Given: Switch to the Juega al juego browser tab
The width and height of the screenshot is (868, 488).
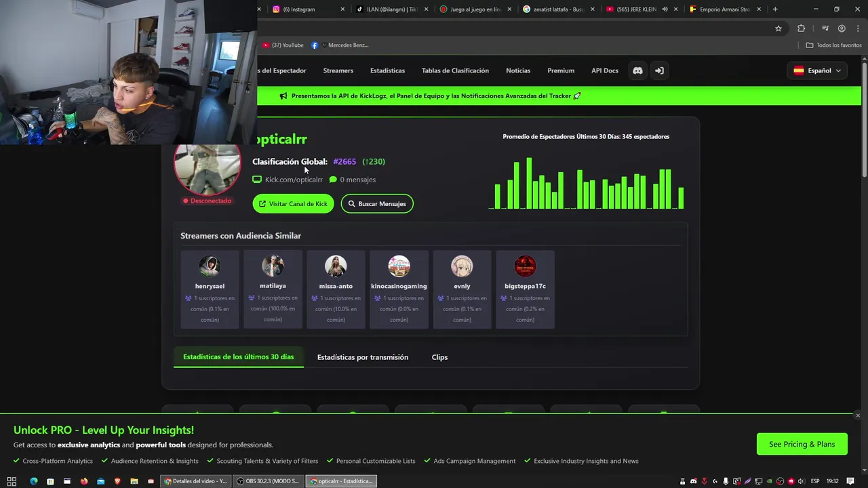Looking at the screenshot, I should point(475,9).
